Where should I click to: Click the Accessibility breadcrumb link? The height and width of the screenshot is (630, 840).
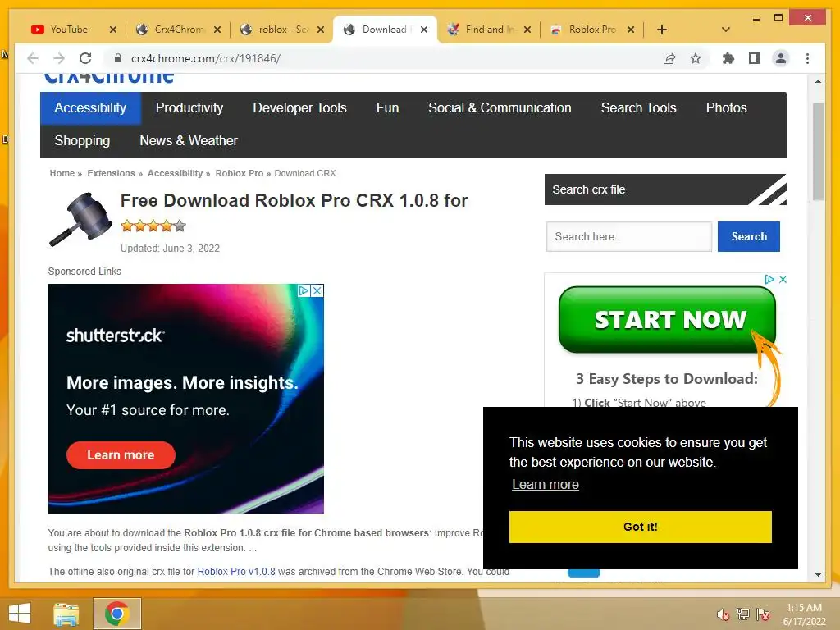[175, 173]
